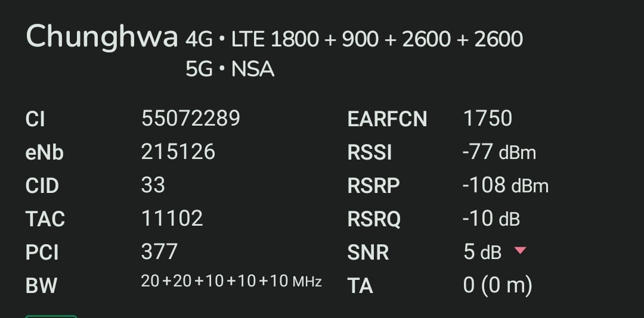Click the EARFCN label
This screenshot has height=318, width=644.
pos(387,119)
